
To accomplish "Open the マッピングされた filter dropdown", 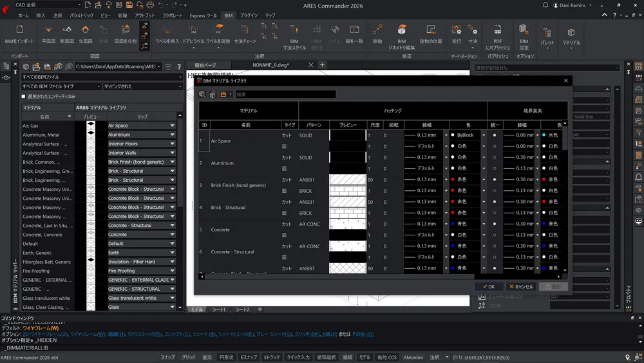I will click(142, 86).
